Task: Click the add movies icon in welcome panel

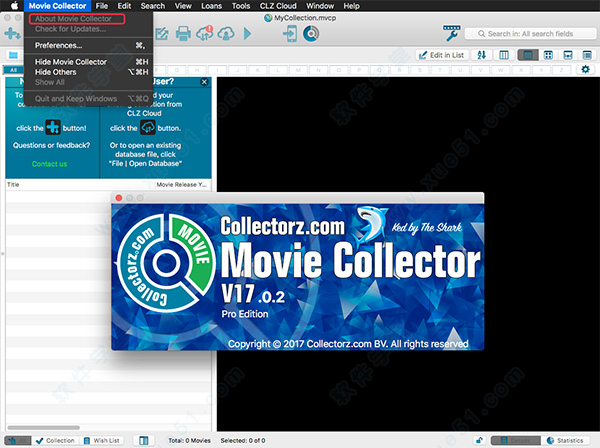Action: tap(53, 127)
